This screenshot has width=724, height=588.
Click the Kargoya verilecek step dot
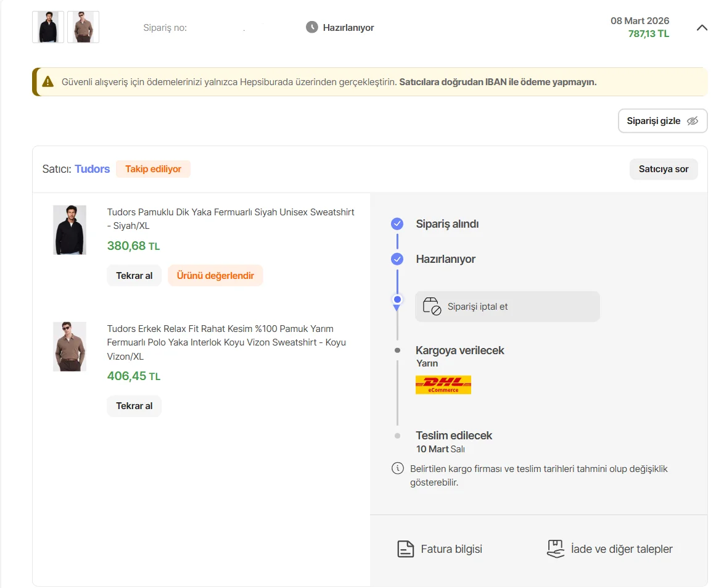[397, 350]
